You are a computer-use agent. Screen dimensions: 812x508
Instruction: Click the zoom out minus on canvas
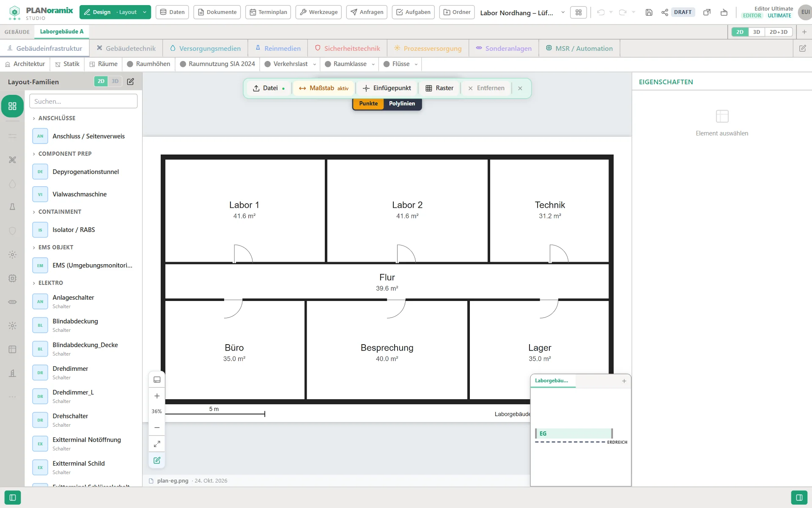point(157,428)
